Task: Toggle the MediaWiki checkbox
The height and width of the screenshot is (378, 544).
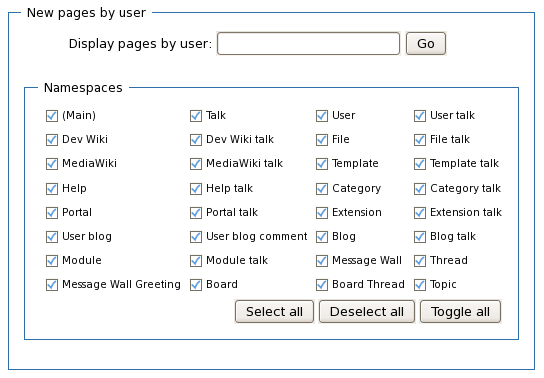Action: click(52, 164)
